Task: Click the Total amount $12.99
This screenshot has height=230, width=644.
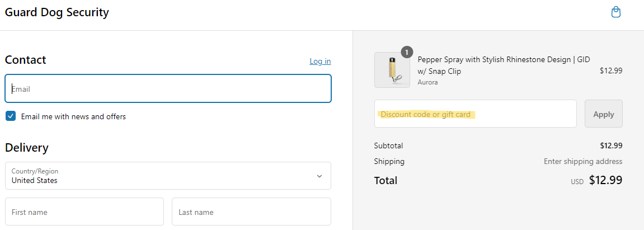Action: 605,180
